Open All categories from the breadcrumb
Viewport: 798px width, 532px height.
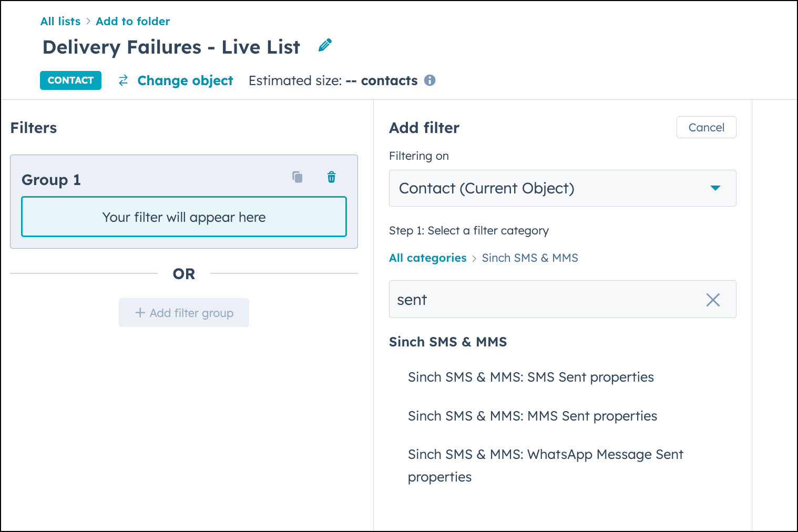click(x=427, y=258)
